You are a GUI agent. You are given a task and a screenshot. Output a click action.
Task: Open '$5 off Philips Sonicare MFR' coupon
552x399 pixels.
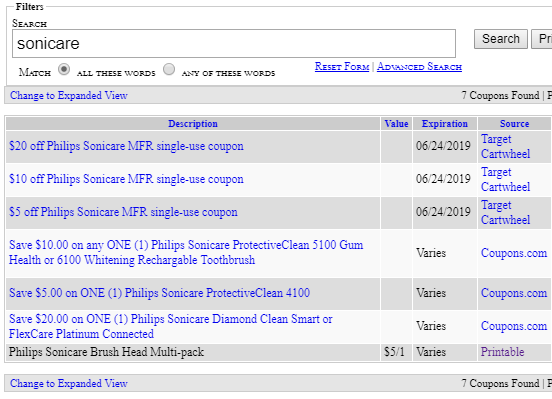tap(123, 212)
